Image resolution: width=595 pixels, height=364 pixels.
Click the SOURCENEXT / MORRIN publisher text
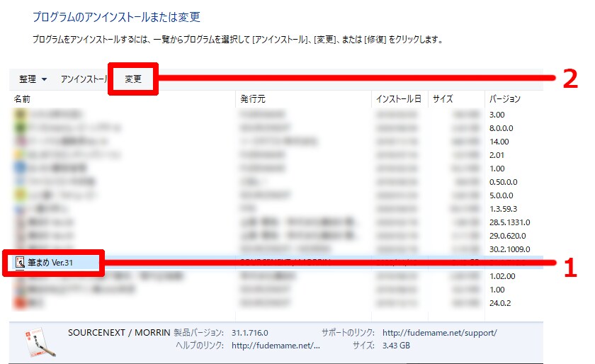coord(119,333)
